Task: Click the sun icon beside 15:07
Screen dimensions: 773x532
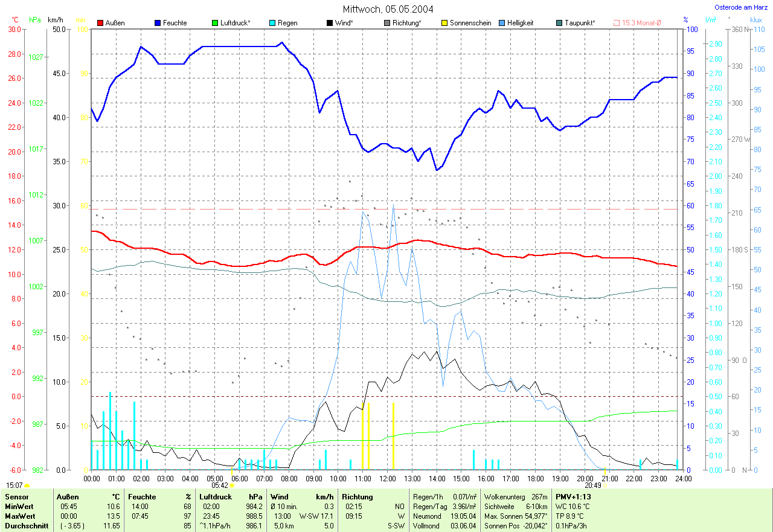Action: (27, 485)
